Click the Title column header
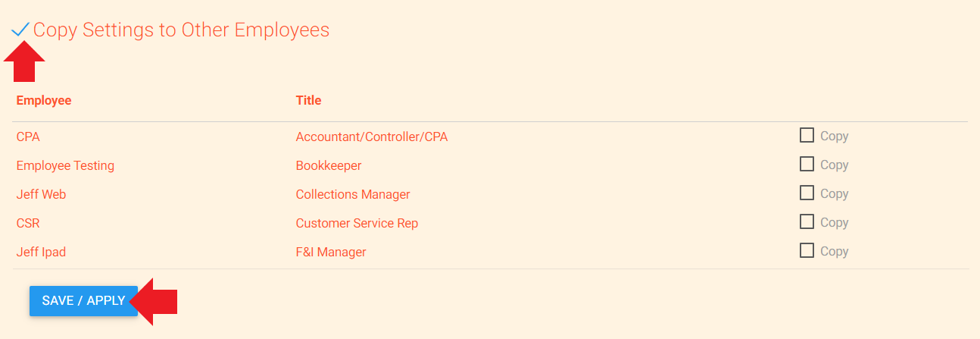Viewport: 980px width, 339px height. tap(308, 100)
